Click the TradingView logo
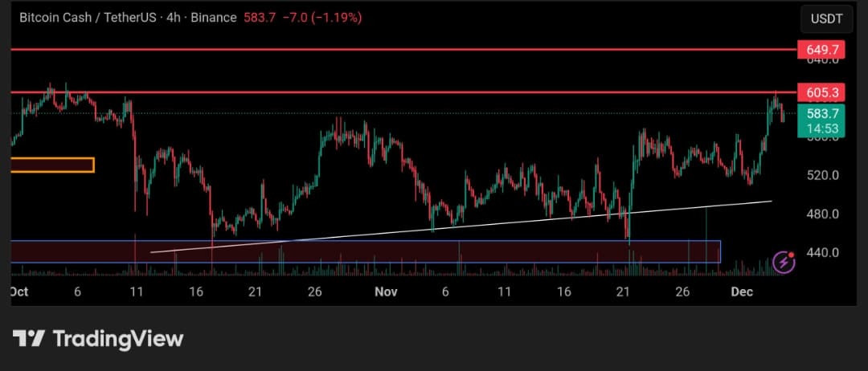868x371 pixels. (x=98, y=338)
